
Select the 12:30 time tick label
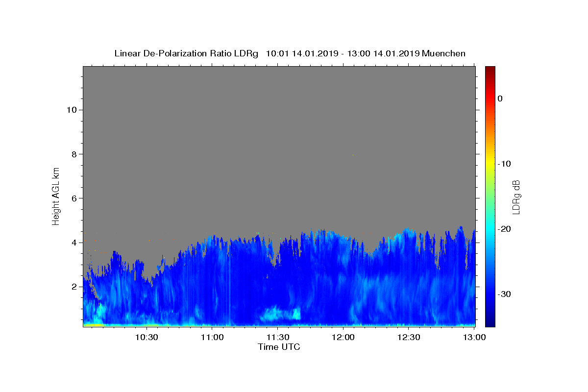tap(409, 337)
